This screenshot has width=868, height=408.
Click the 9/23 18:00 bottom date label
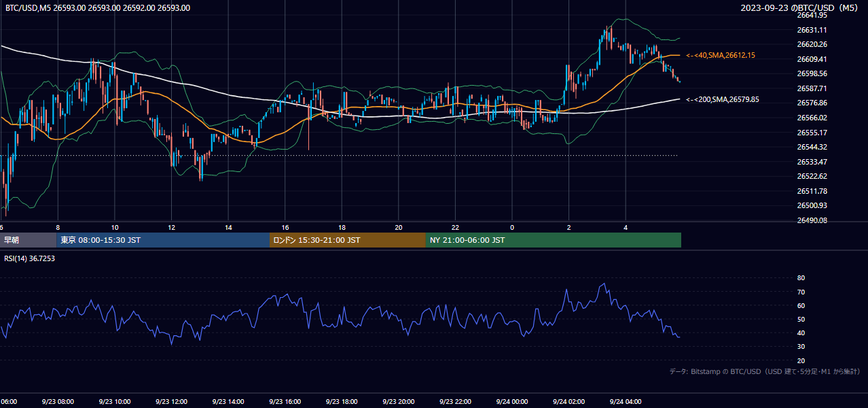342,402
